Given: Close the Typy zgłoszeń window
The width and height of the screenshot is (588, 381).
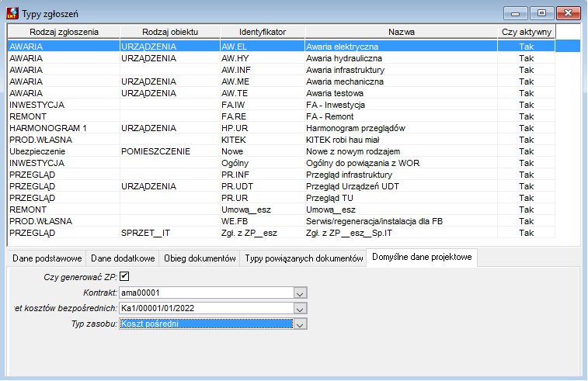Looking at the screenshot, I should tap(568, 13).
